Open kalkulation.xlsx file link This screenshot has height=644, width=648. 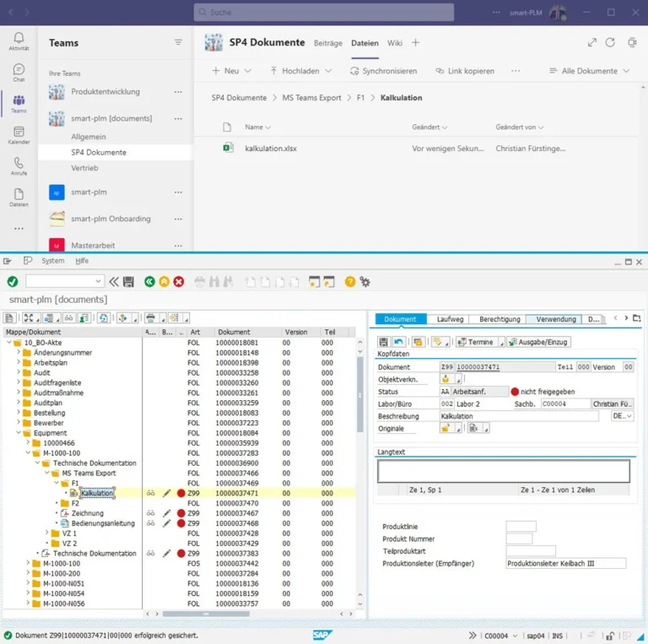tap(271, 149)
